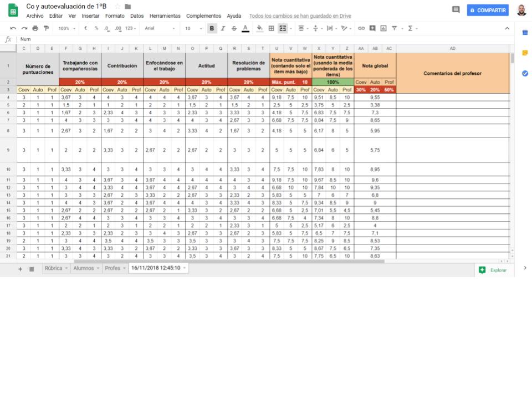532x399 pixels.
Task: Open the Datos menu
Action: [x=137, y=16]
